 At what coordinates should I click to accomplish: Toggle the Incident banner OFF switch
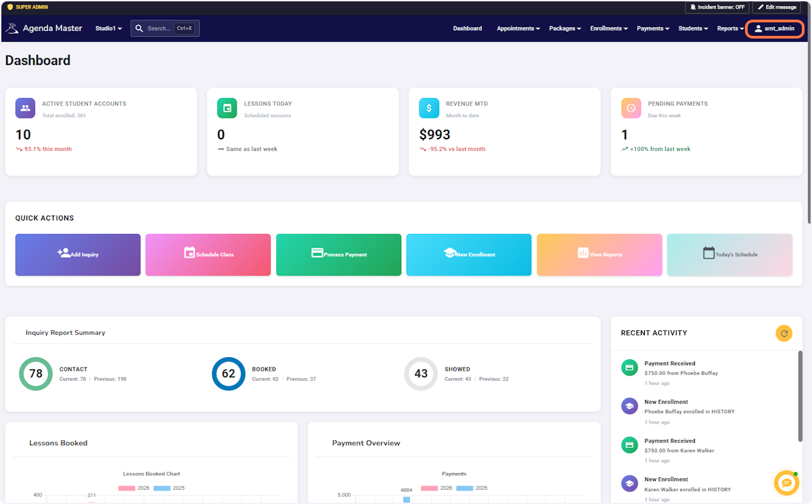tap(717, 7)
